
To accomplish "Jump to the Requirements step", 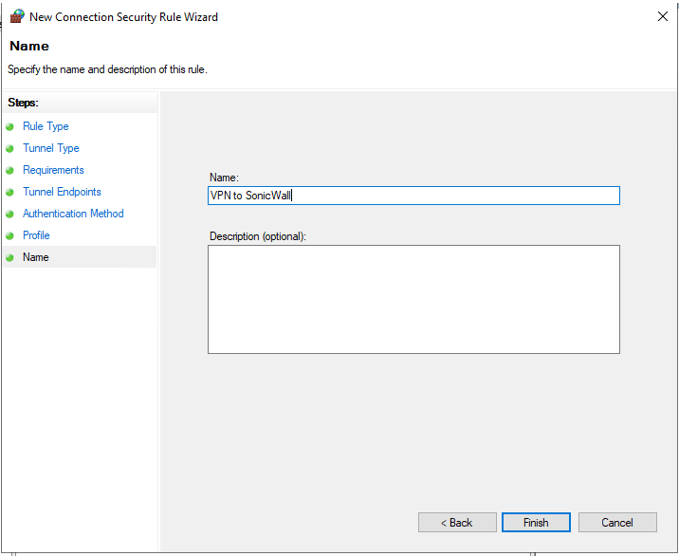I will click(x=53, y=170).
